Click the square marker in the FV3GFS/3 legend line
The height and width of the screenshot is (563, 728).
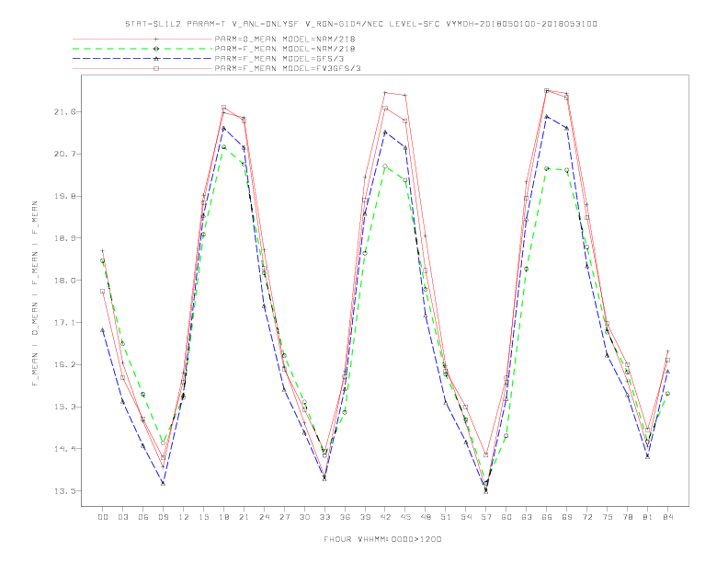(156, 68)
